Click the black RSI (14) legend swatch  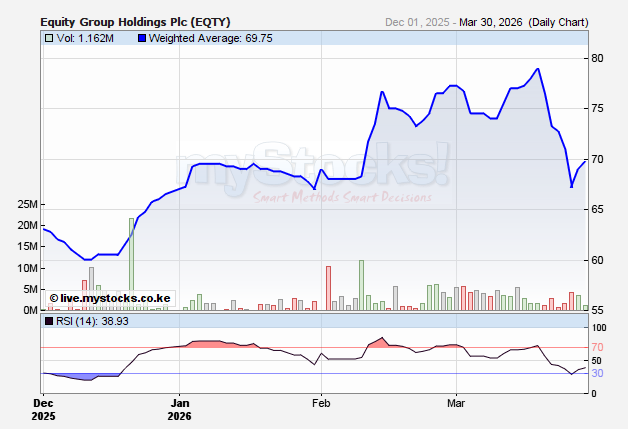click(49, 321)
